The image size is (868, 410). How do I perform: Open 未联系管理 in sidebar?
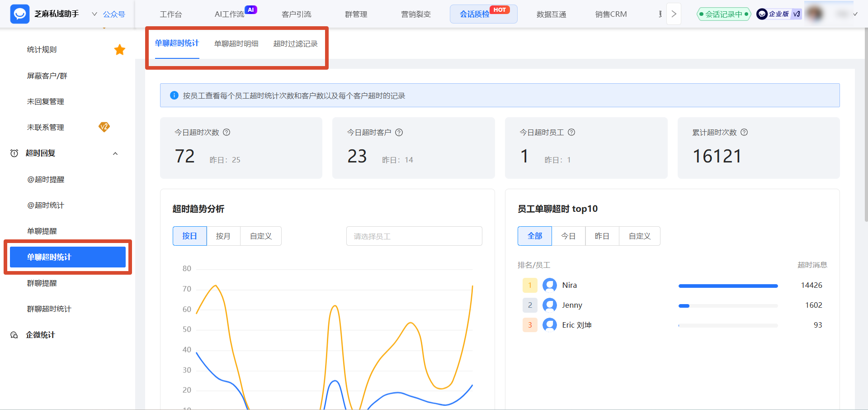point(46,128)
